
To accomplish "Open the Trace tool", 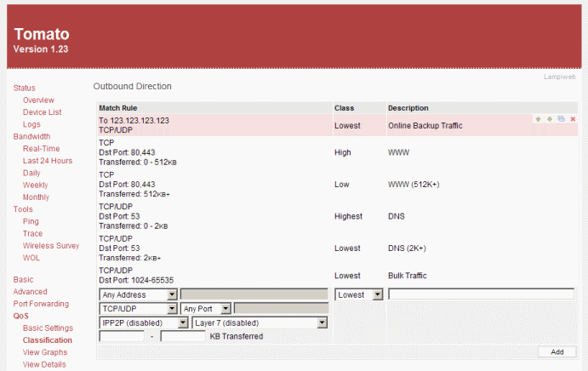I will point(32,234).
